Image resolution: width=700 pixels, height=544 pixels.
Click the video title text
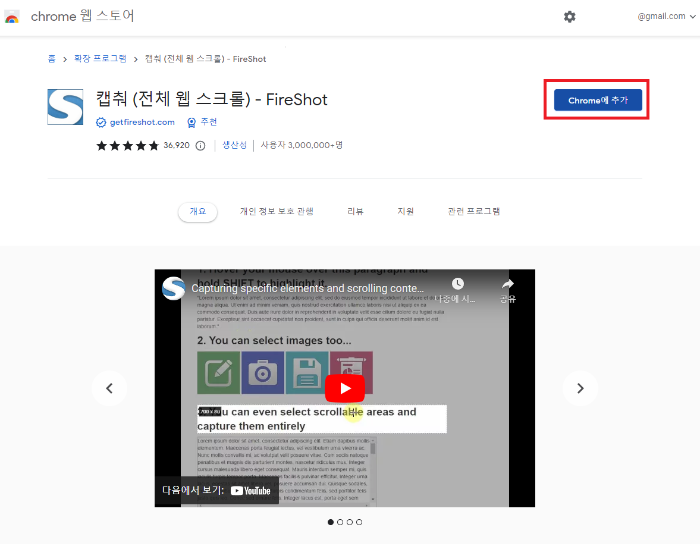[308, 288]
